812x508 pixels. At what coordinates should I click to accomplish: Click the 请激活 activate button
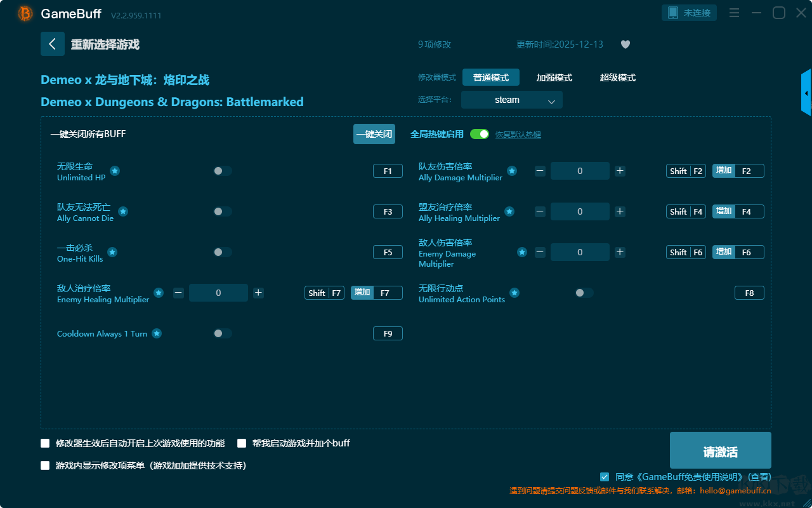pos(721,451)
